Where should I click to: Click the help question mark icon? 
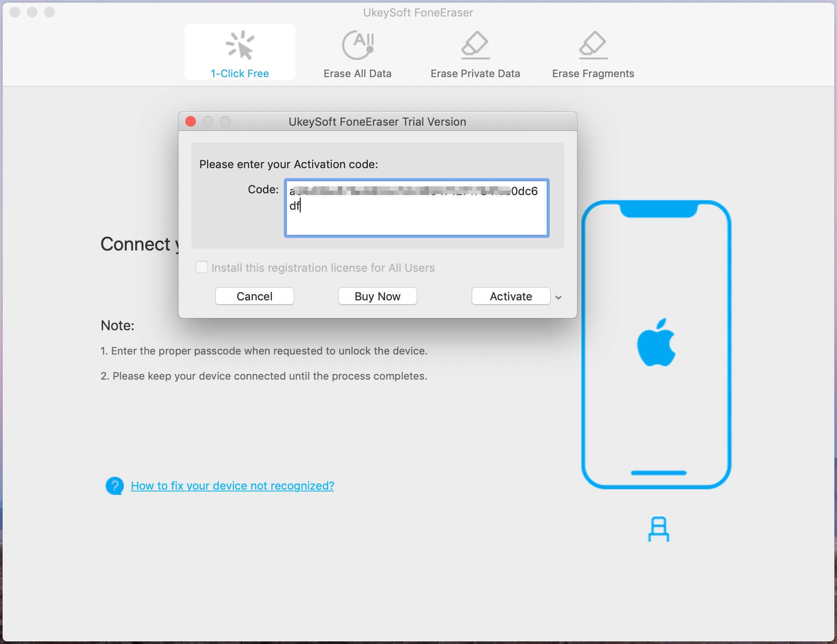113,486
